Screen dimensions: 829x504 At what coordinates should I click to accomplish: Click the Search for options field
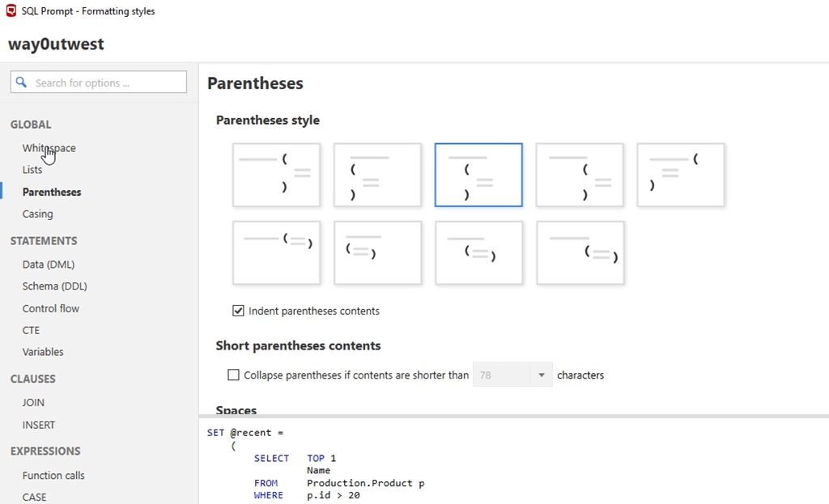coord(105,83)
